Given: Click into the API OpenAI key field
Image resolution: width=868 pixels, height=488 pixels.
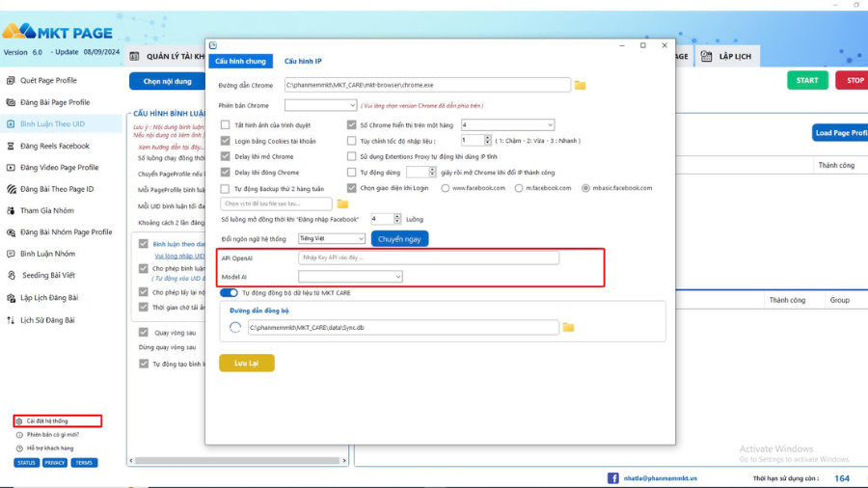Looking at the screenshot, I should point(428,258).
